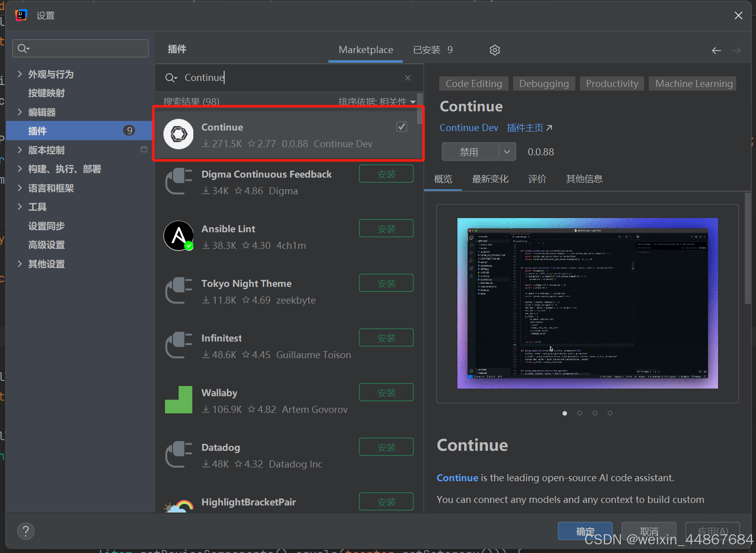
Task: Expand the 编辑器 settings group
Action: pyautogui.click(x=20, y=112)
